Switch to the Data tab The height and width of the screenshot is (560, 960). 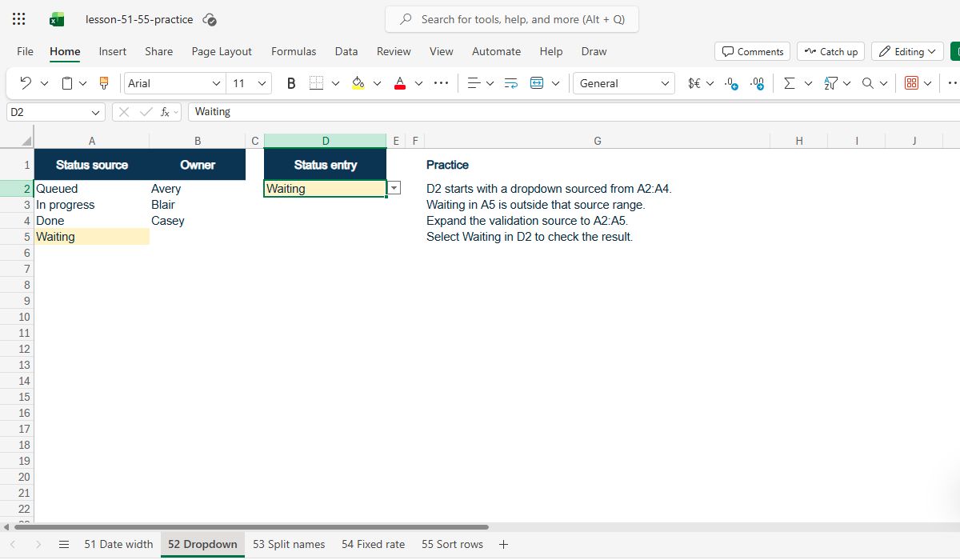click(x=346, y=51)
